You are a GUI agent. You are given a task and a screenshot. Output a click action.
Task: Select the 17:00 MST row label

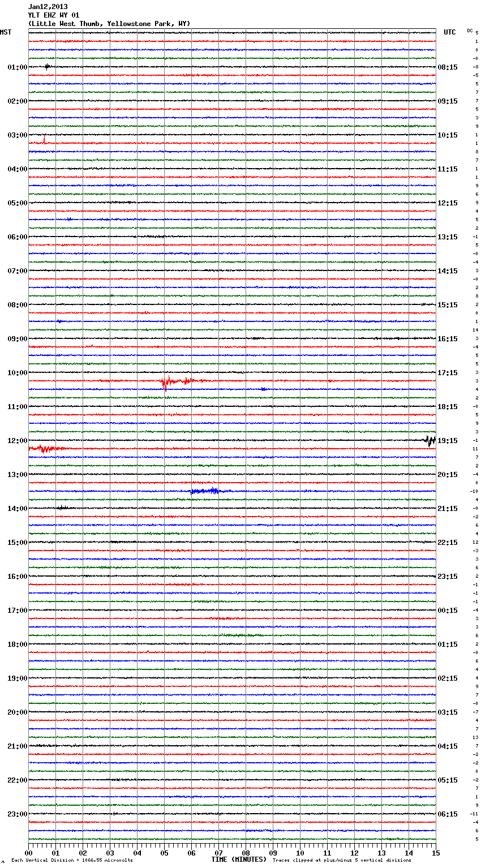(18, 611)
